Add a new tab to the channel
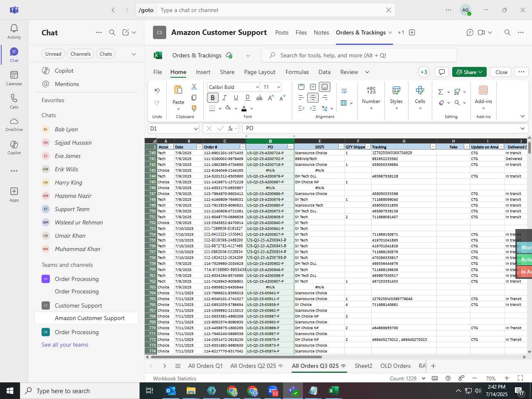This screenshot has height=399, width=532. point(412,32)
